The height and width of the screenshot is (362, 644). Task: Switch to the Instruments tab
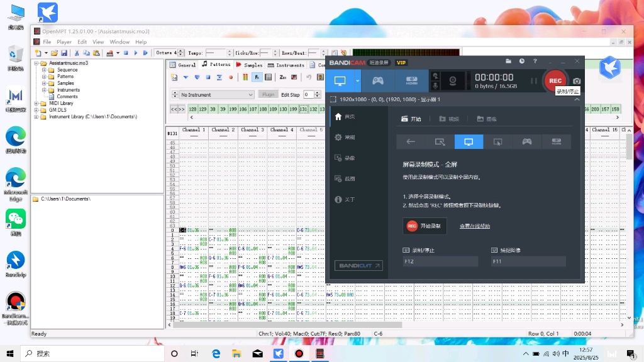tap(286, 65)
